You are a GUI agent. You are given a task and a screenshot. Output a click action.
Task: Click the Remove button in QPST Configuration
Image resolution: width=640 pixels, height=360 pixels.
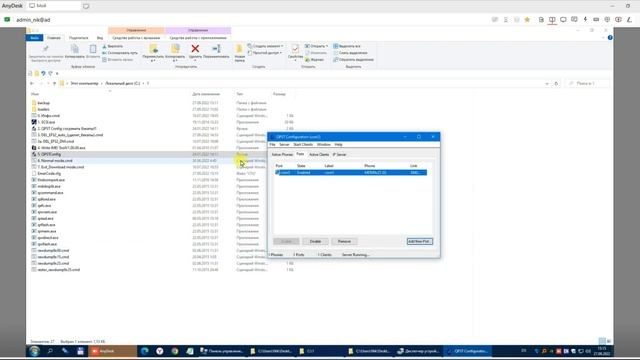coord(344,241)
